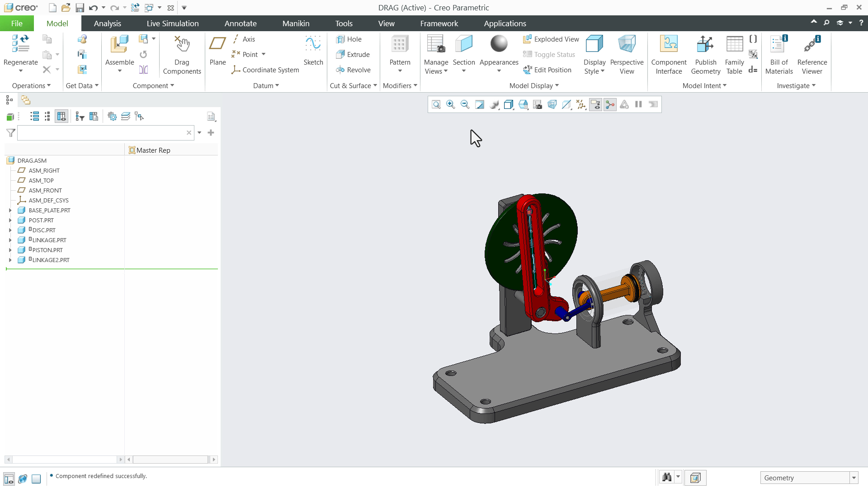Toggle Perspective View in graphics toolbar
This screenshot has width=868, height=488.
pos(552,104)
